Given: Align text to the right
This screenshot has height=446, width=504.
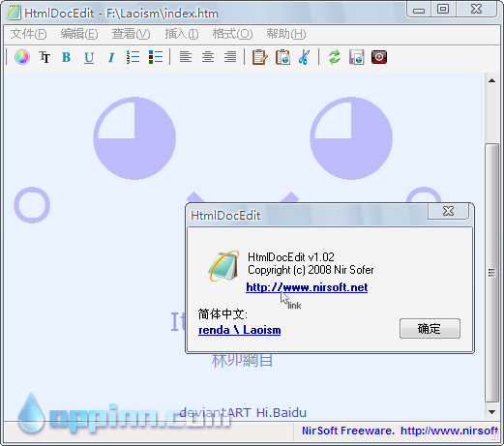Looking at the screenshot, I should (x=230, y=57).
